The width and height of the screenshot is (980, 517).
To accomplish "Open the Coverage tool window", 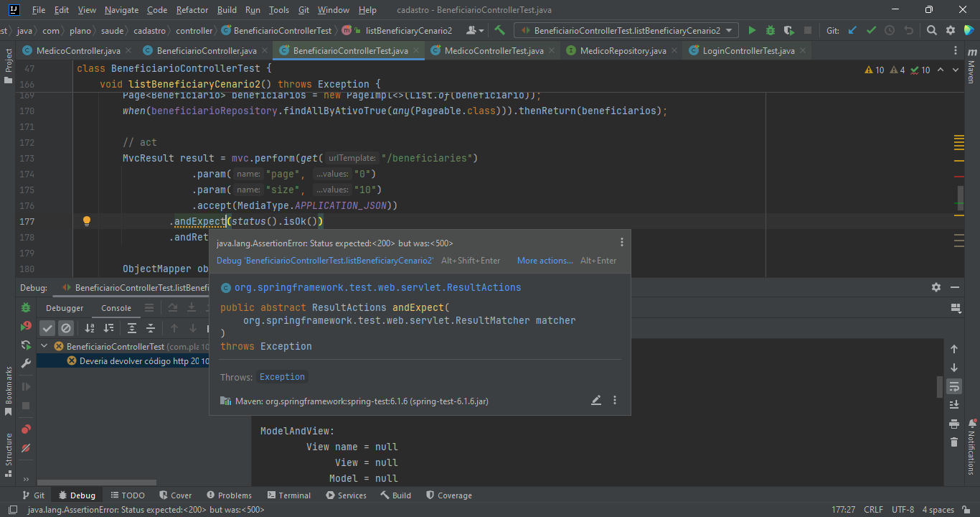I will [449, 495].
